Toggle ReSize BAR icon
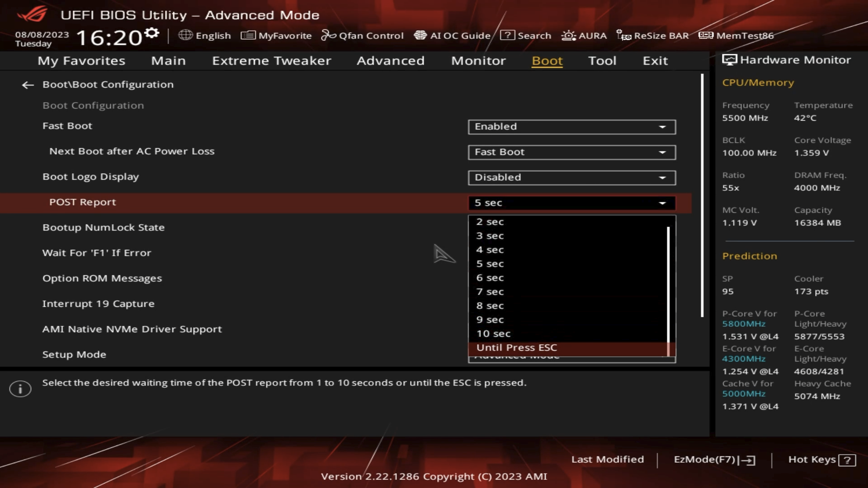Viewport: 868px width, 488px height. point(623,35)
